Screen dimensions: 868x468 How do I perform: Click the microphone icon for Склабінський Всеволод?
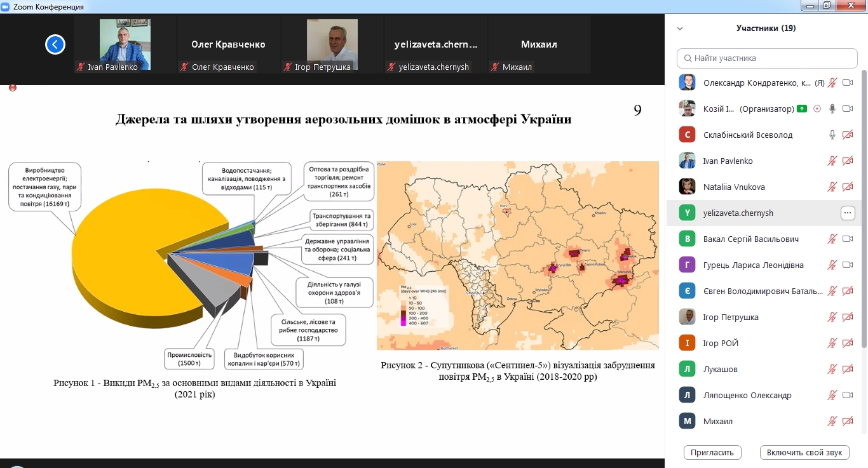(832, 135)
